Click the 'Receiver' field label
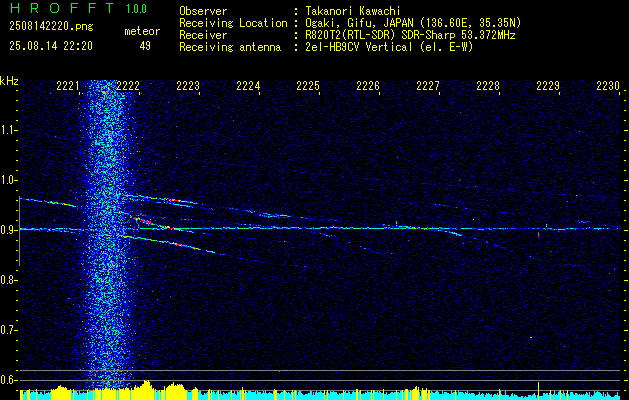Image resolution: width=629 pixels, height=400 pixels. 203,35
